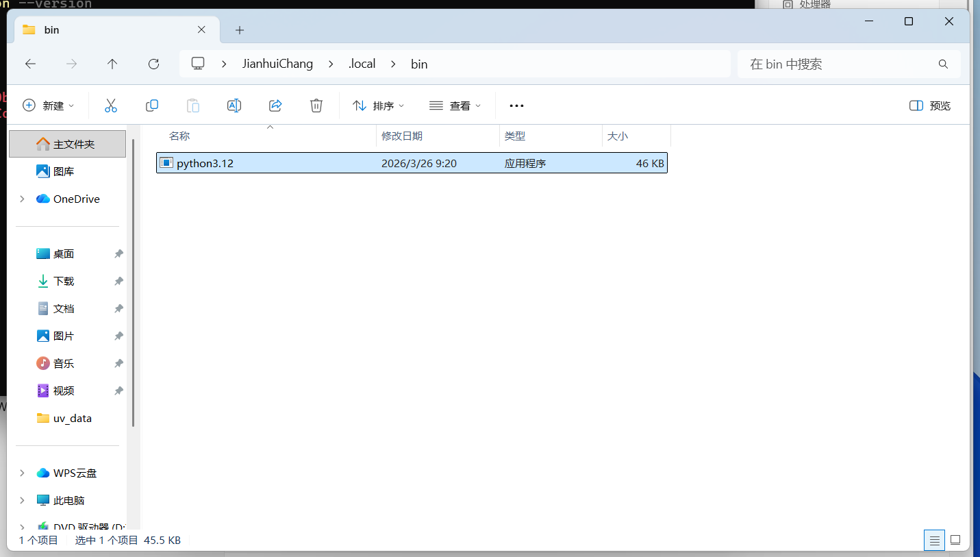Screen dimensions: 980x557
Task: Toggle the 预览 preview pane
Action: coord(930,106)
